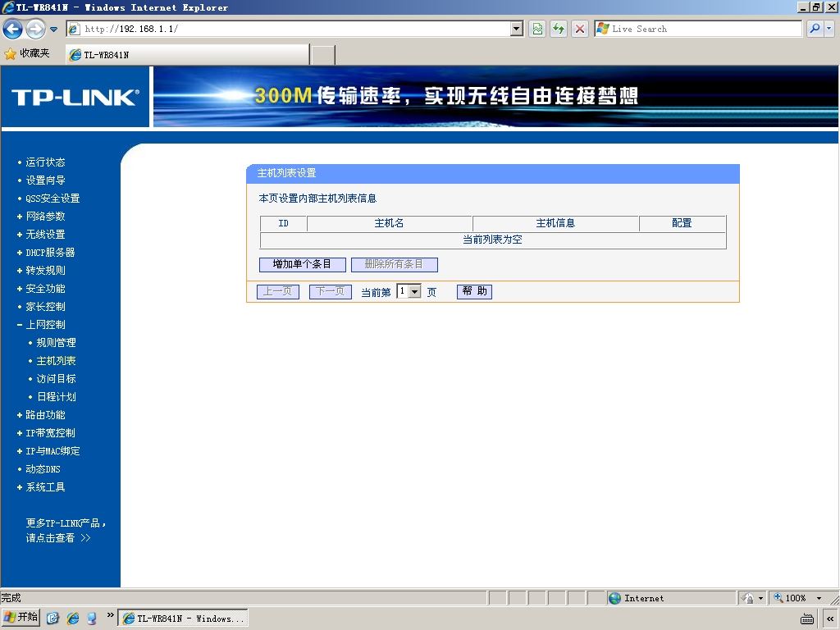Open the 收藏夹 favorites star button

[x=27, y=53]
